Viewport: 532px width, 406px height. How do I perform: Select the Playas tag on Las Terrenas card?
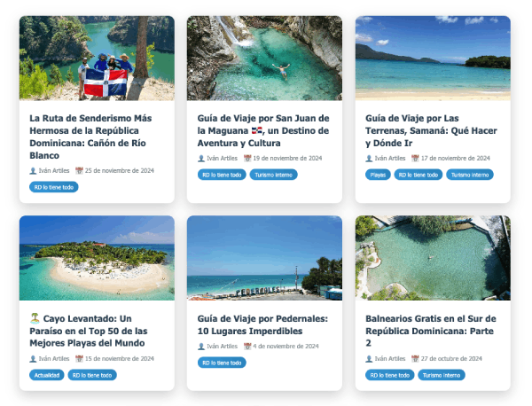pyautogui.click(x=378, y=175)
